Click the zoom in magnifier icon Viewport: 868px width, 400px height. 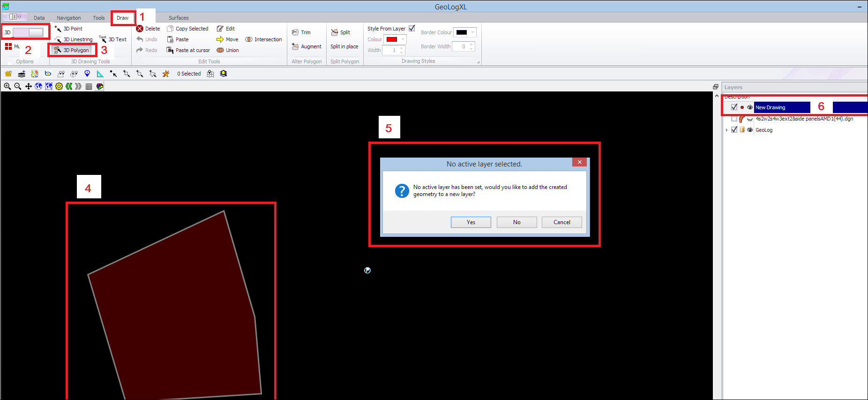7,86
